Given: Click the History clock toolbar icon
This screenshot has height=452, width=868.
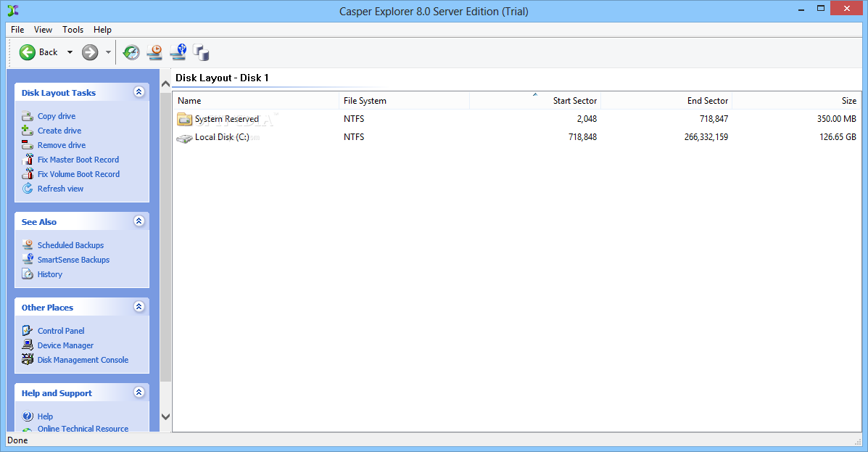Looking at the screenshot, I should click(131, 52).
